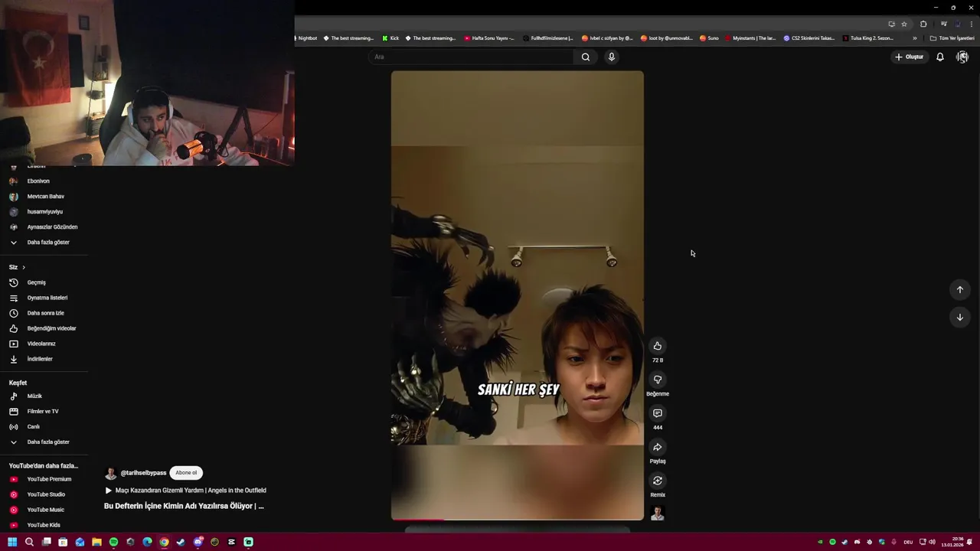Expand the Siz section chevron
The height and width of the screenshot is (551, 980).
(x=24, y=267)
